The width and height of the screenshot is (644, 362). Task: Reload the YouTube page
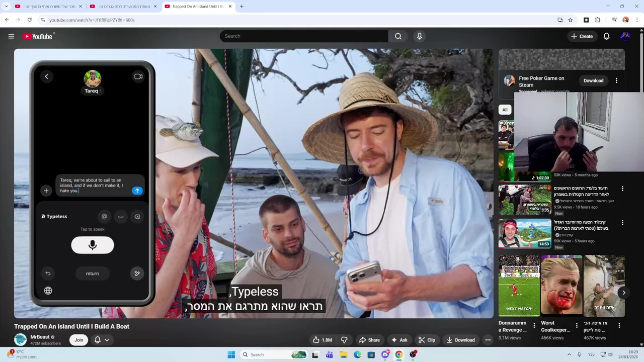[x=30, y=20]
